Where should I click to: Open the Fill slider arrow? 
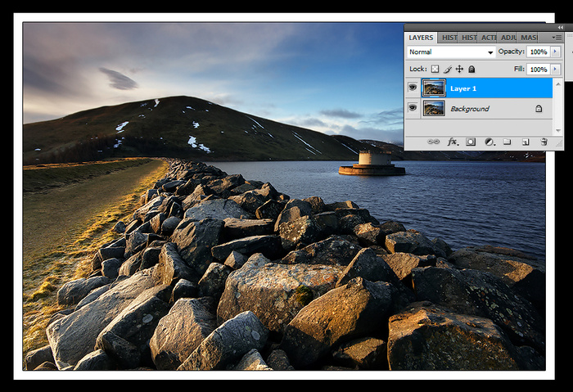(556, 70)
